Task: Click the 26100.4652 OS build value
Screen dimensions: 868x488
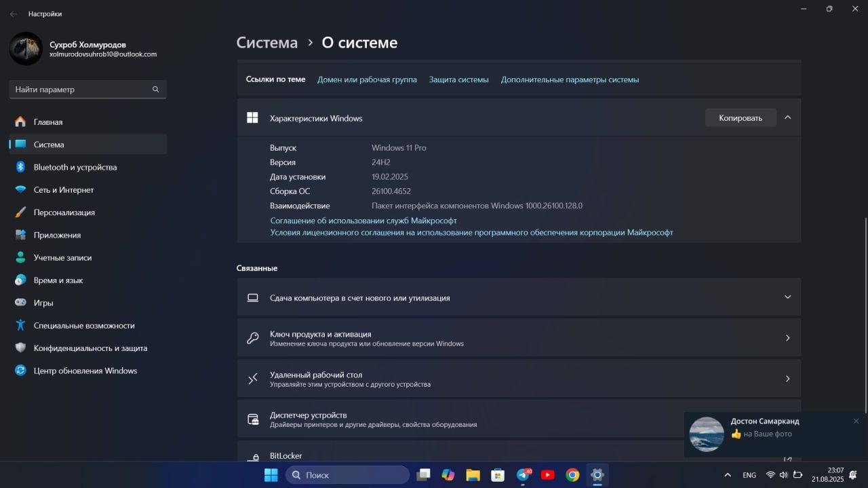Action: (x=391, y=191)
